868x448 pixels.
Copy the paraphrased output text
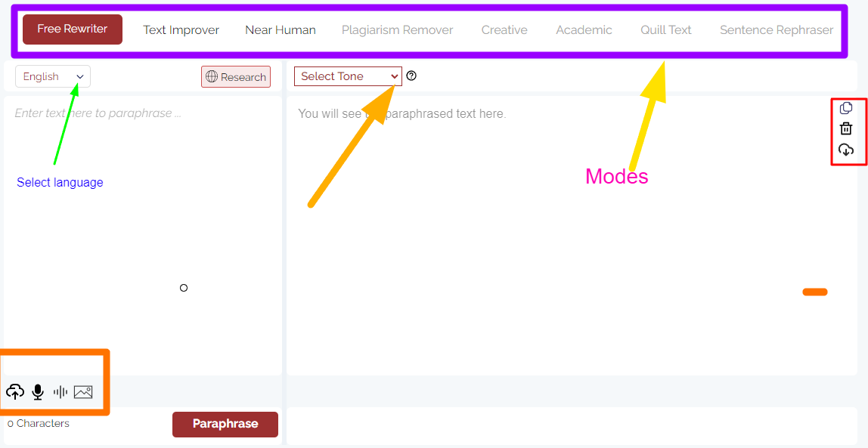click(846, 108)
